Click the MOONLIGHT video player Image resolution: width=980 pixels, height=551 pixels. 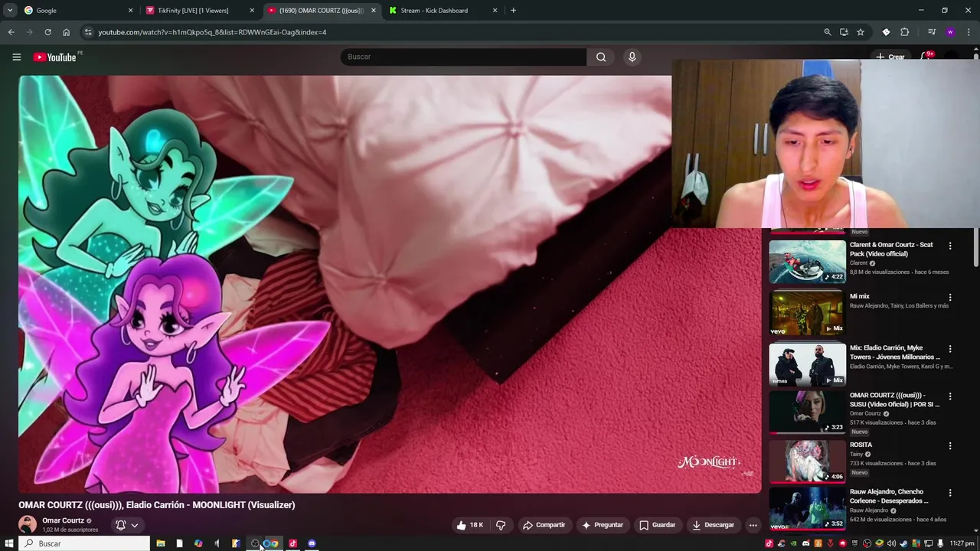click(x=390, y=284)
